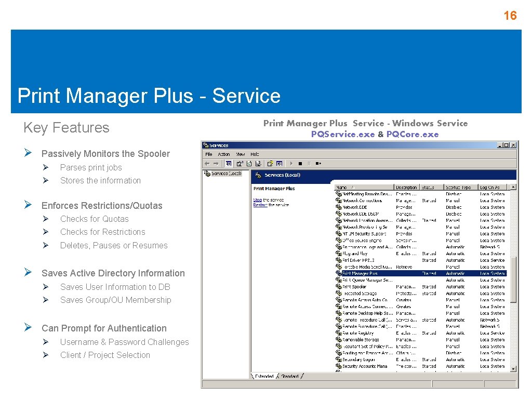The height and width of the screenshot is (399, 532).
Task: Click the gear icon of Protected Storage row
Action: point(339,294)
